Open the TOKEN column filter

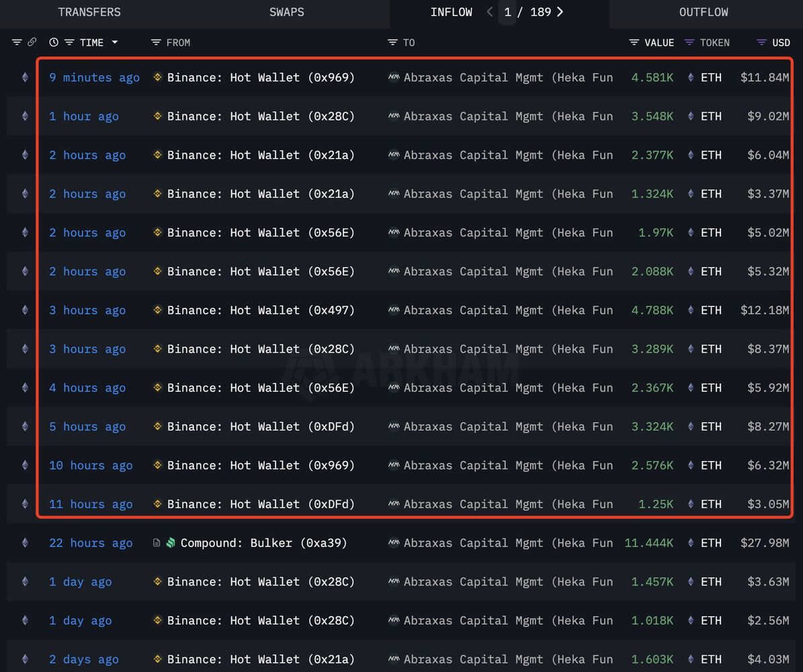click(x=689, y=42)
